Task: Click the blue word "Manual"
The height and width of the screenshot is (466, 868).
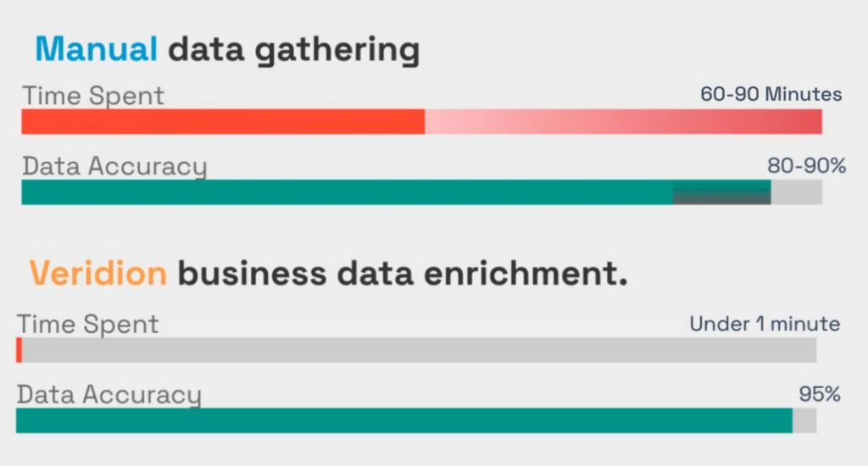Action: point(96,50)
